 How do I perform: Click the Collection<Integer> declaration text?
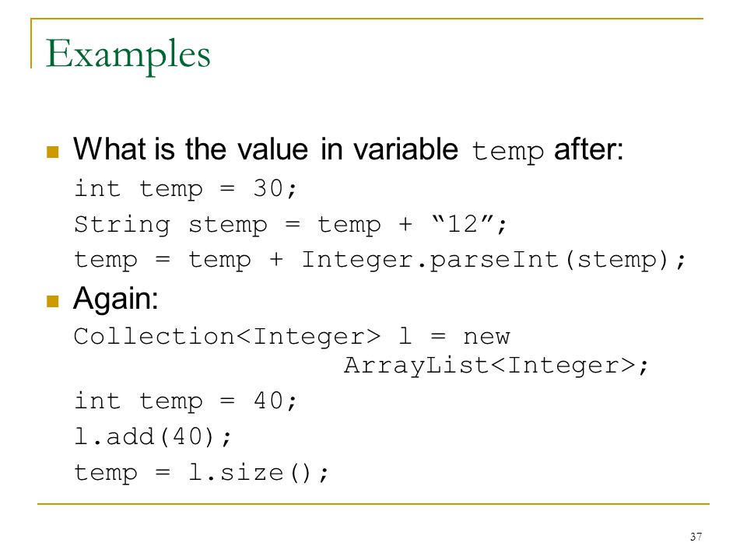tap(227, 337)
